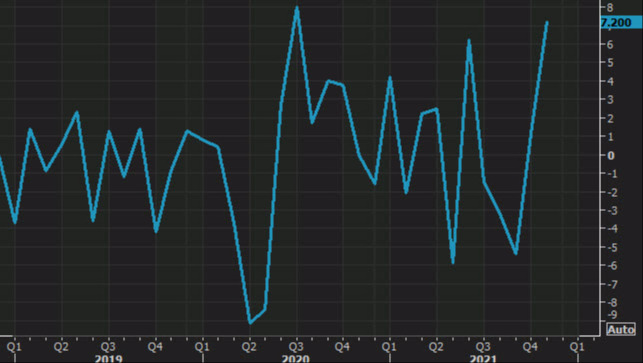The image size is (643, 363).
Task: Click the line's lowest trough near -9
Action: [x=250, y=322]
